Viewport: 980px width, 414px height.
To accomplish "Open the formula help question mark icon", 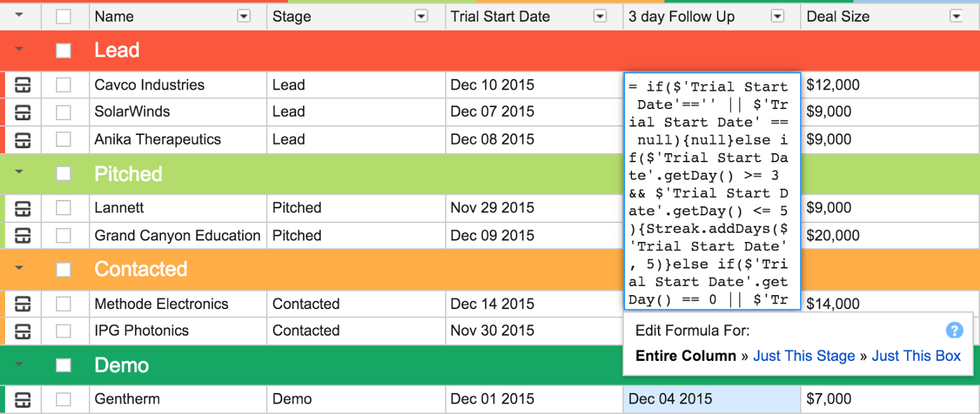I will click(x=954, y=331).
